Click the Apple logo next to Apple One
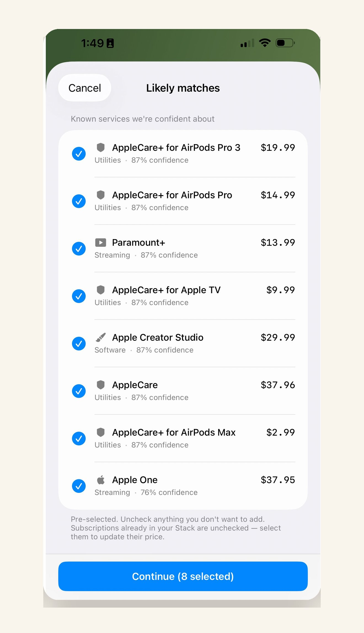The height and width of the screenshot is (633, 364). pos(101,480)
